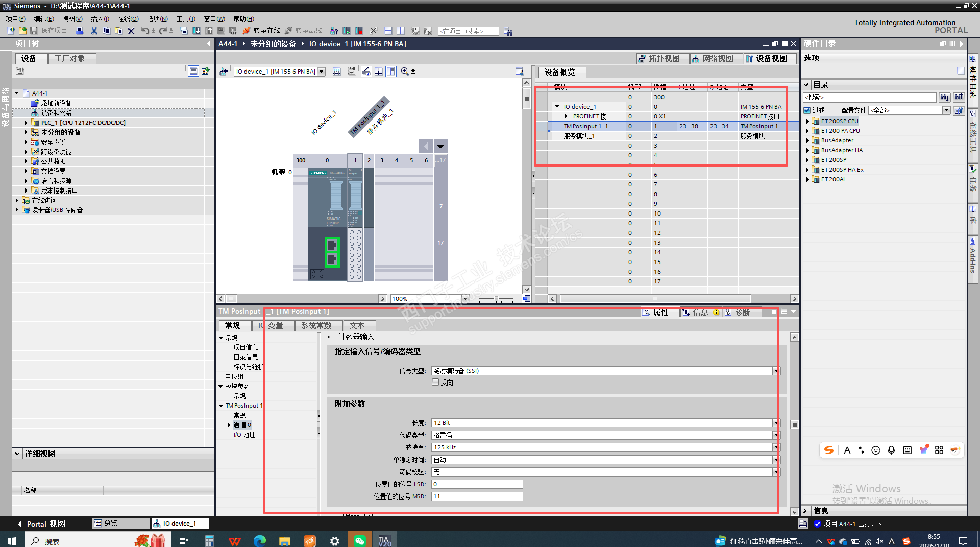Open the 配置文件 <全部> dropdown

pyautogui.click(x=946, y=110)
